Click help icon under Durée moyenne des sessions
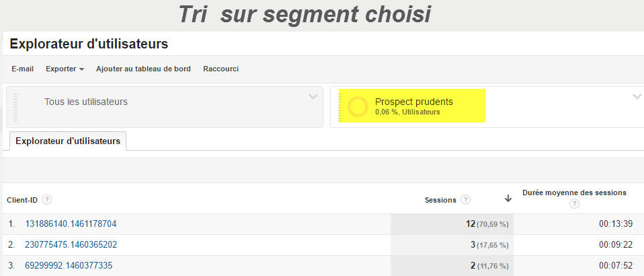 point(574,203)
